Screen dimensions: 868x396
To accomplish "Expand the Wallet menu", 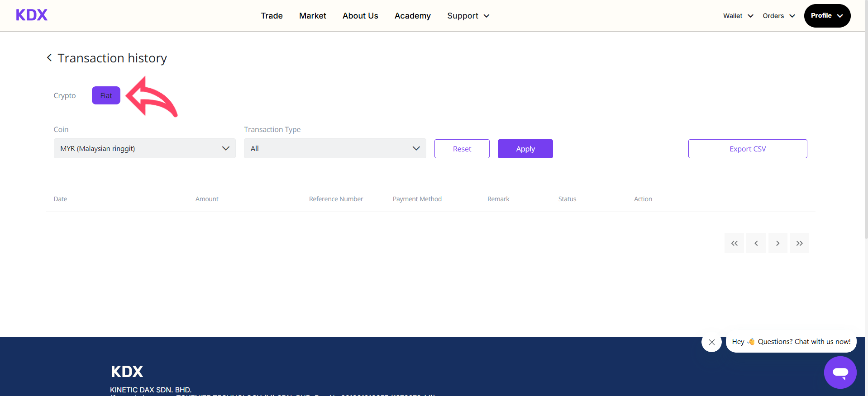I will click(738, 16).
